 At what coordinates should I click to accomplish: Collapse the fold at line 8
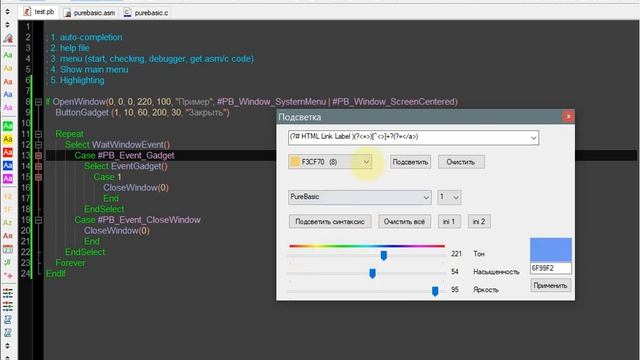point(38,102)
